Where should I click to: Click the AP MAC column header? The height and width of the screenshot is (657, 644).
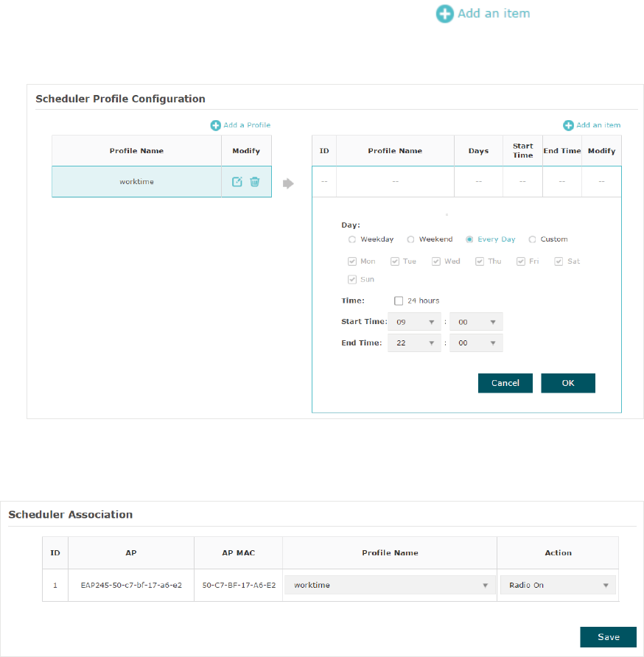[239, 552]
